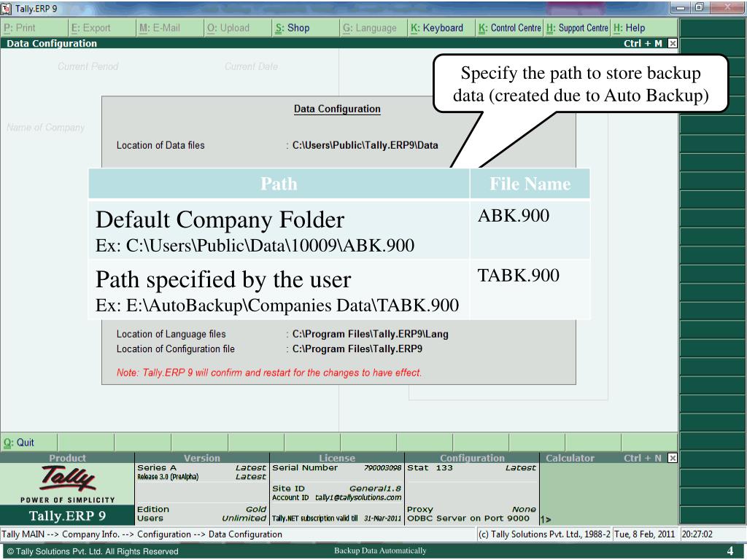Click the Product panel header
747x560 pixels.
(67, 458)
